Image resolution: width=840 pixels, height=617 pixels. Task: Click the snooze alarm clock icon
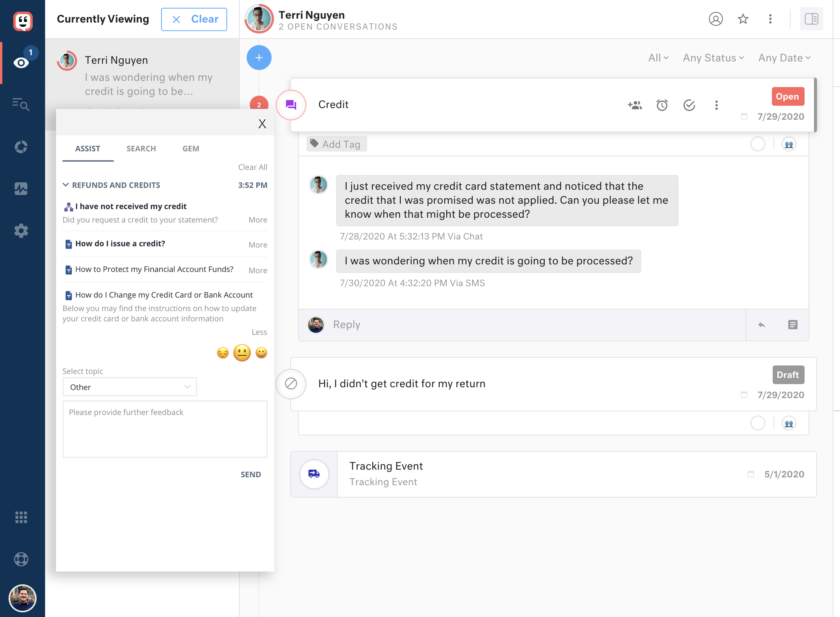pos(662,105)
